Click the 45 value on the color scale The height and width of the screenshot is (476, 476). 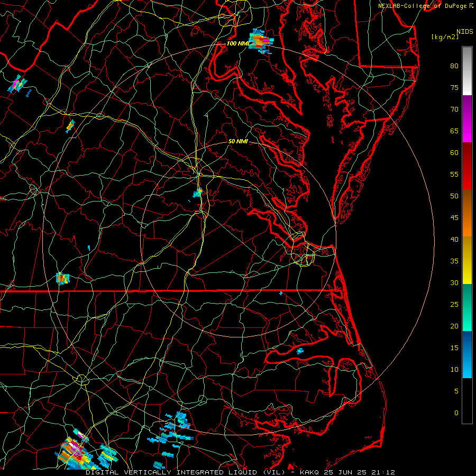(x=454, y=218)
